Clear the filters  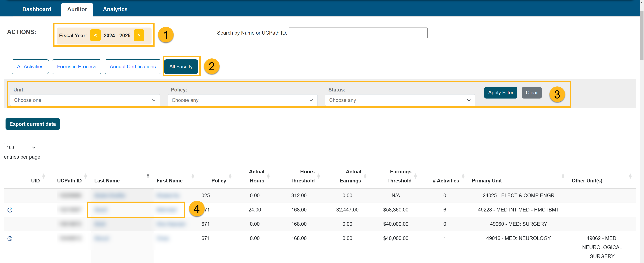coord(532,93)
